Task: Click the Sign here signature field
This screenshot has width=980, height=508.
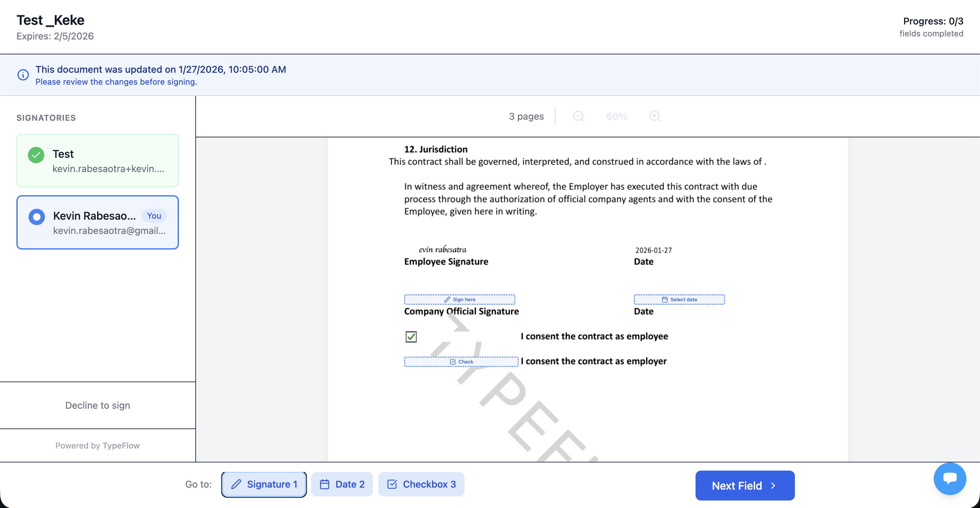Action: [x=460, y=300]
